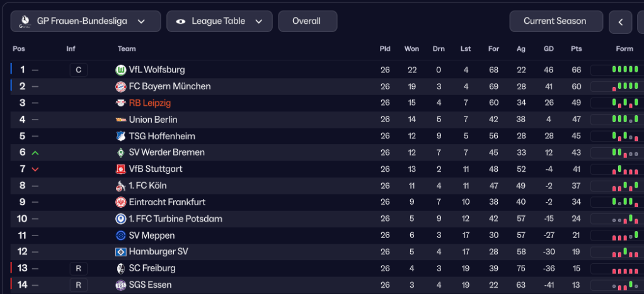The image size is (644, 294).
Task: Click the 1. FFC Turbine Potsdam badge
Action: (121, 218)
